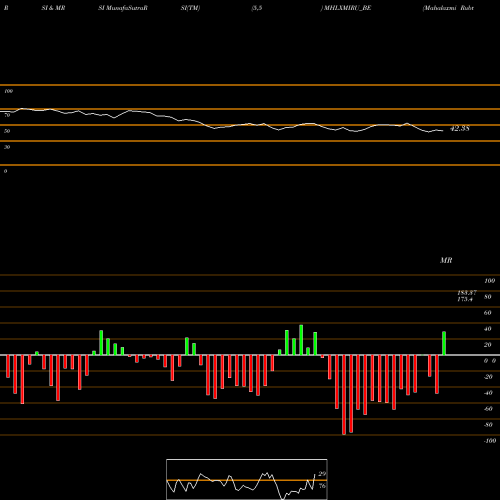Click the 80 label on MR axis

487,297
